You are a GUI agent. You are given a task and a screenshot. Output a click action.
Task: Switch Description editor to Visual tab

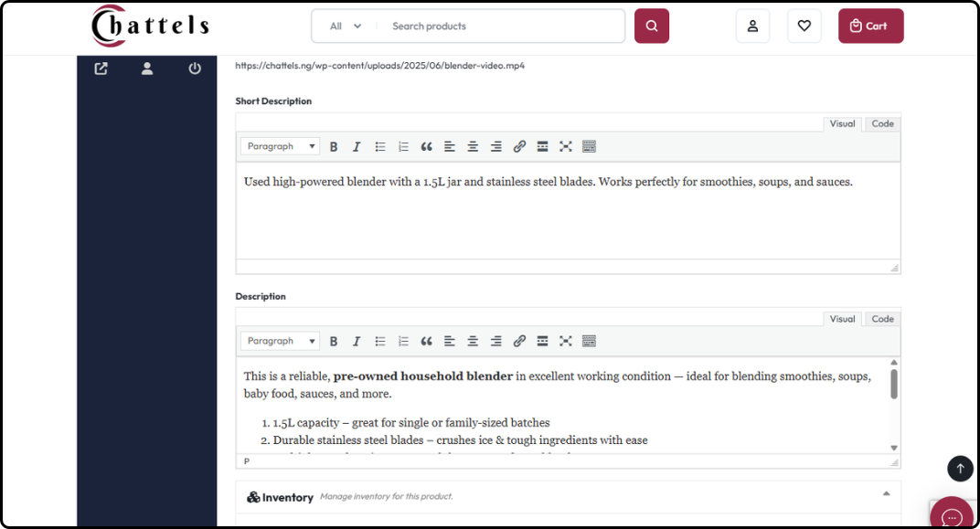click(x=842, y=319)
